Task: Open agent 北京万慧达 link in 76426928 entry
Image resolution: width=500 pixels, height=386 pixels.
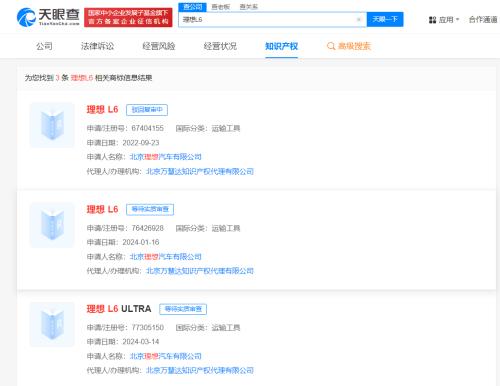Action: (x=200, y=271)
